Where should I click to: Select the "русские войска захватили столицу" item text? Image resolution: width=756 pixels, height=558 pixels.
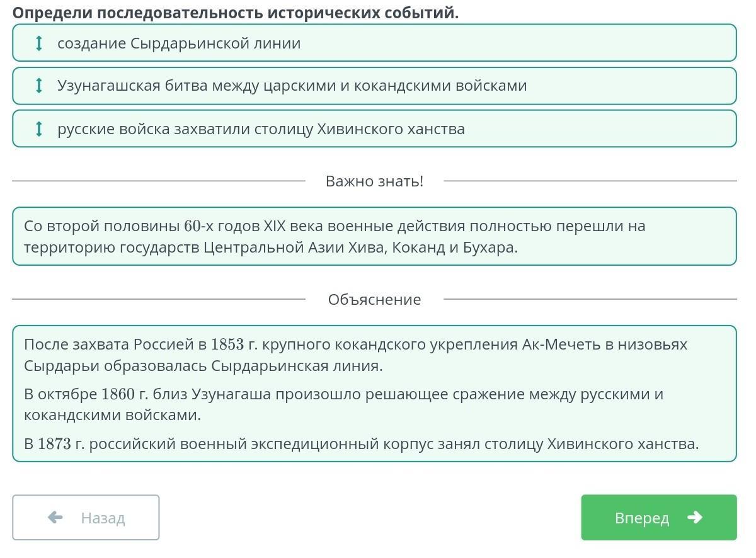261,129
